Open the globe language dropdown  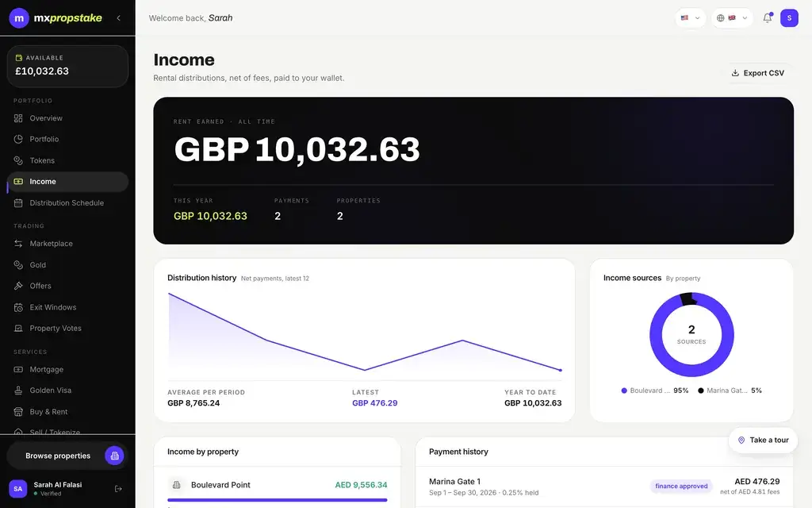732,18
